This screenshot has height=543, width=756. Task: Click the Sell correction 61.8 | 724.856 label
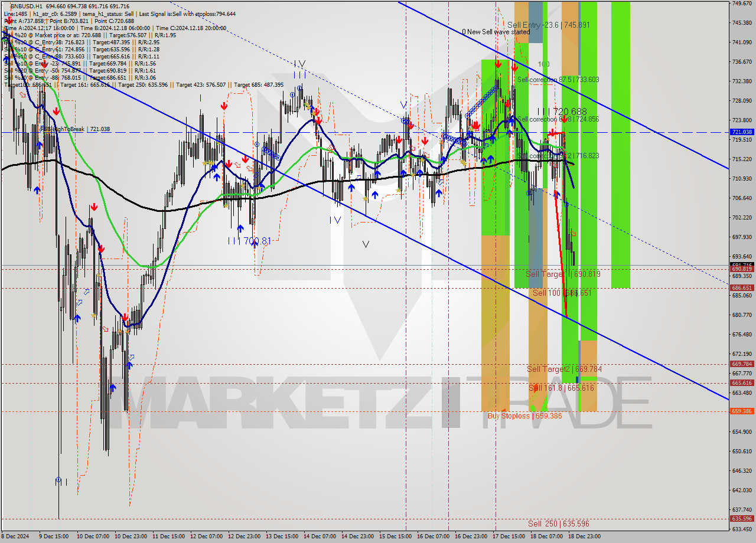[558, 119]
